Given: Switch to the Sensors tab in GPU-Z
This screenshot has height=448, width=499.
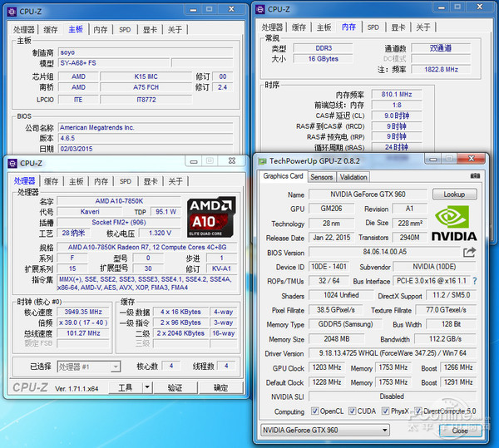Looking at the screenshot, I should click(321, 176).
